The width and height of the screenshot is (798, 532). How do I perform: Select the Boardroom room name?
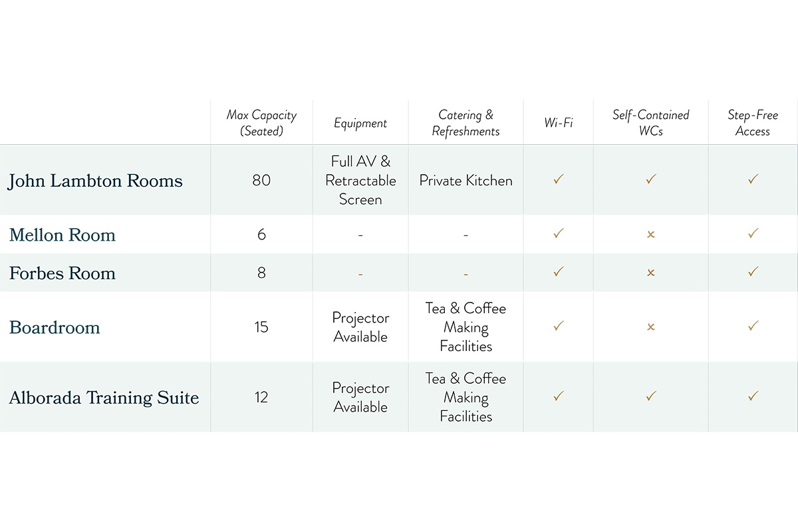(x=55, y=327)
